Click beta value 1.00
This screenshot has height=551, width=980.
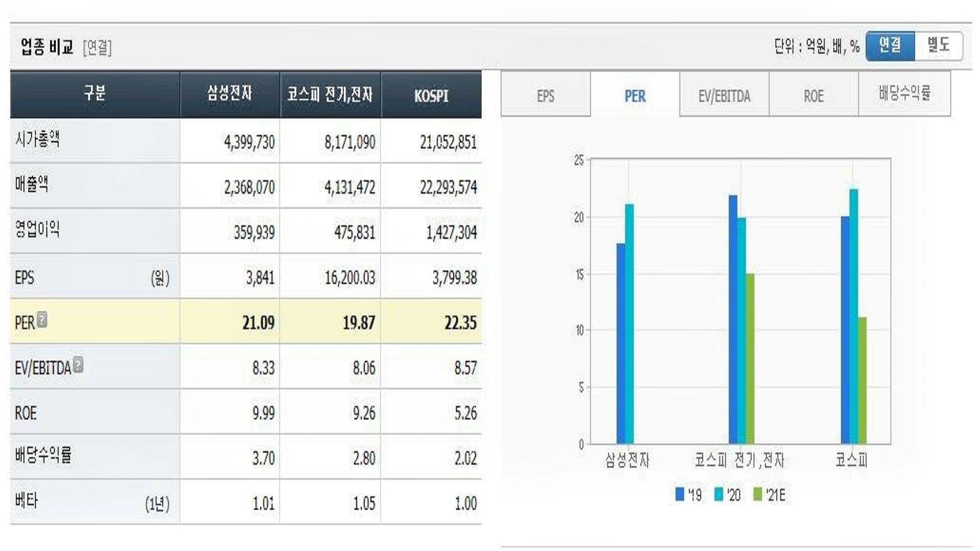pyautogui.click(x=465, y=504)
